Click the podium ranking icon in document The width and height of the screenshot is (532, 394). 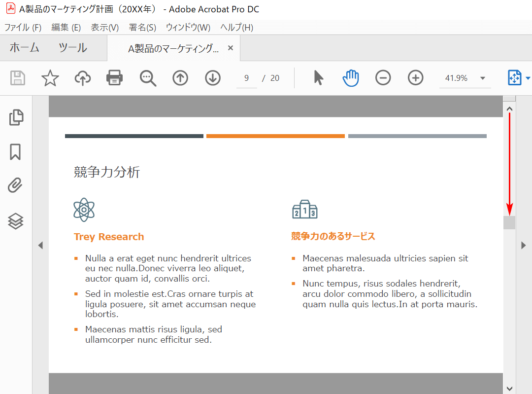[305, 209]
